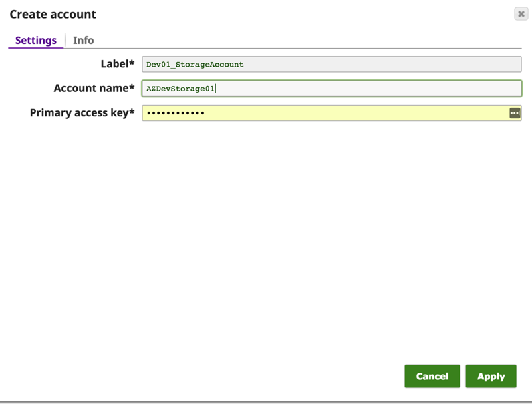Click the Label input field
Screen dimensions: 532x404
pyautogui.click(x=331, y=64)
